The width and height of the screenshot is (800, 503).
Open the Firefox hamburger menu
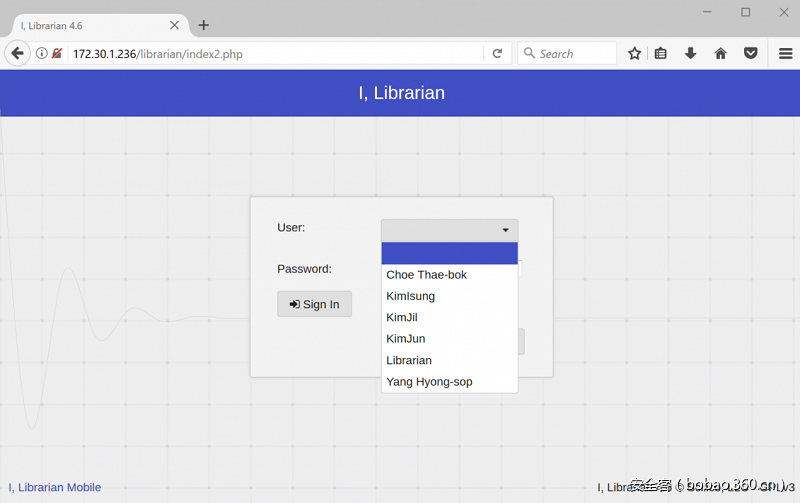coord(786,53)
